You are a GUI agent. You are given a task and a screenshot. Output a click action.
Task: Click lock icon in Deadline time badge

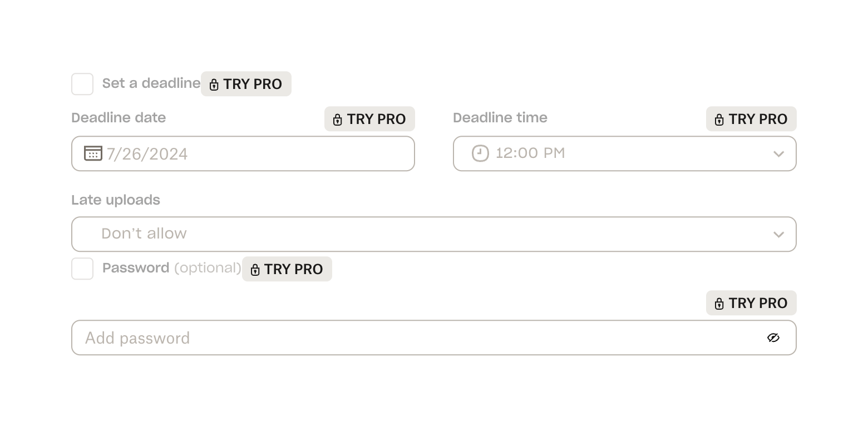719,120
